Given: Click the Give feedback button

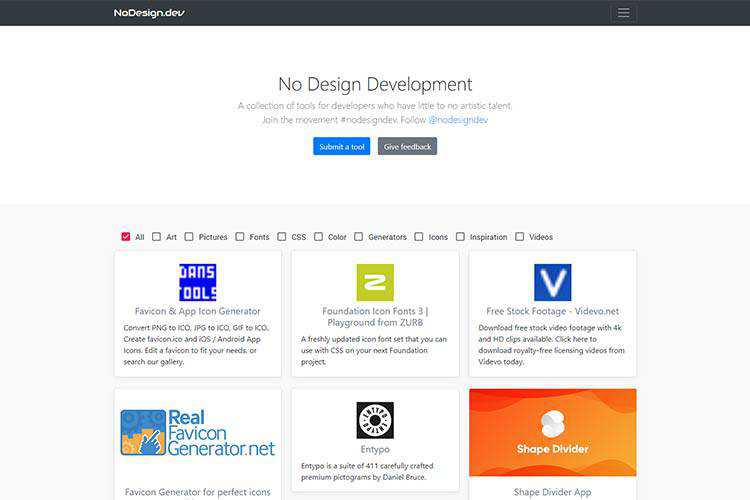Looking at the screenshot, I should click(x=407, y=146).
